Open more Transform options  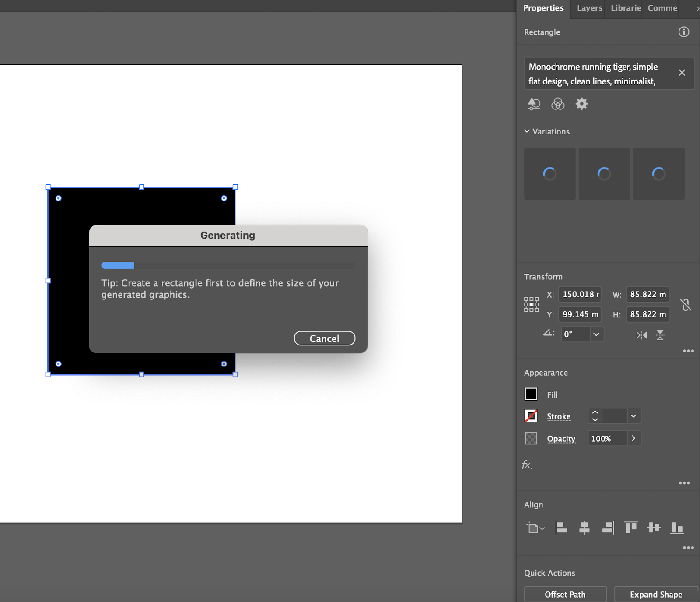click(688, 351)
